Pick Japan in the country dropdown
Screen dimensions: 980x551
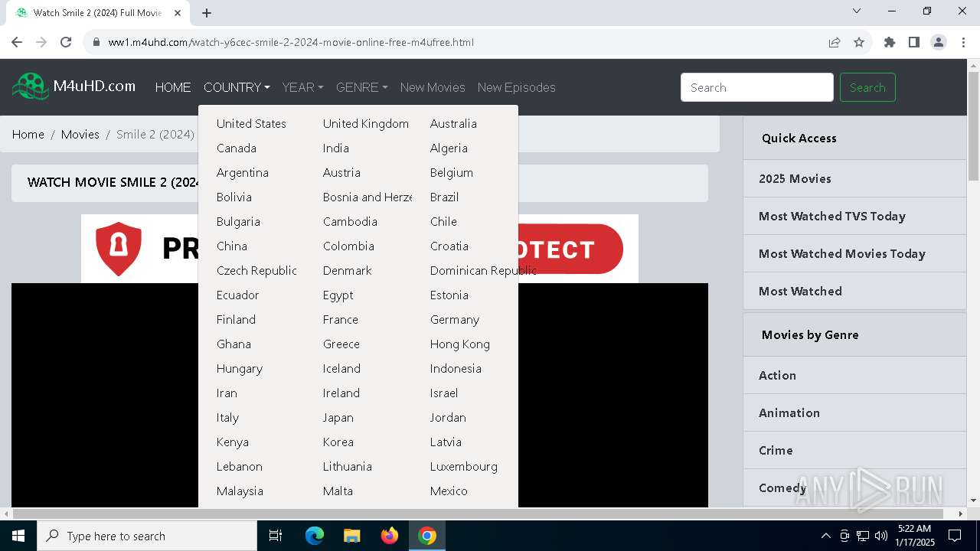pos(338,417)
